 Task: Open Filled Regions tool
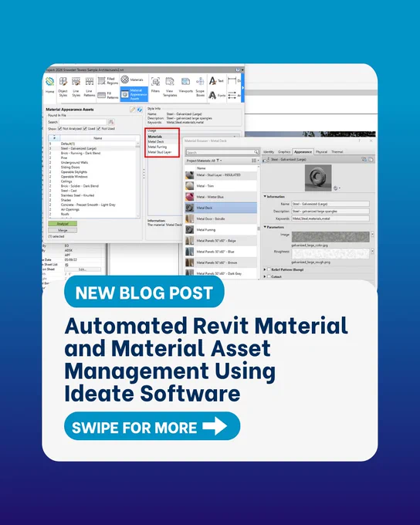coord(108,81)
